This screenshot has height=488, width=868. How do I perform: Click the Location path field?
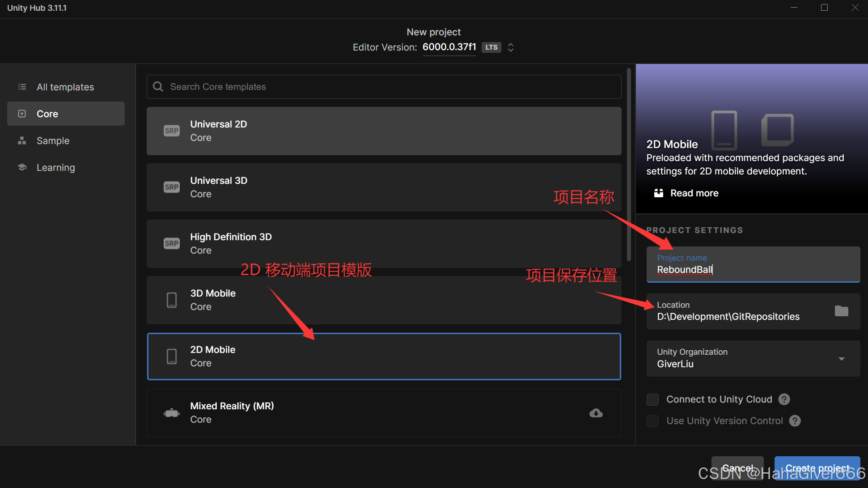[753, 311]
